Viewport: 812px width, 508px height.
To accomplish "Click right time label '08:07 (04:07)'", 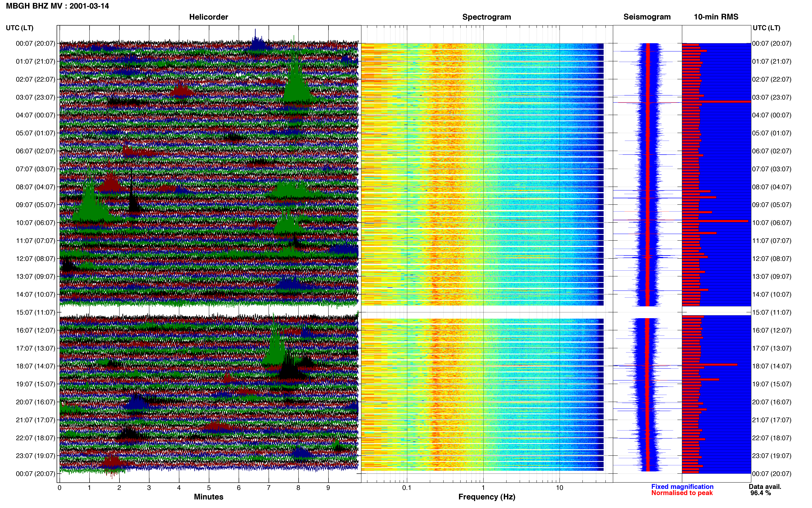I will (772, 187).
